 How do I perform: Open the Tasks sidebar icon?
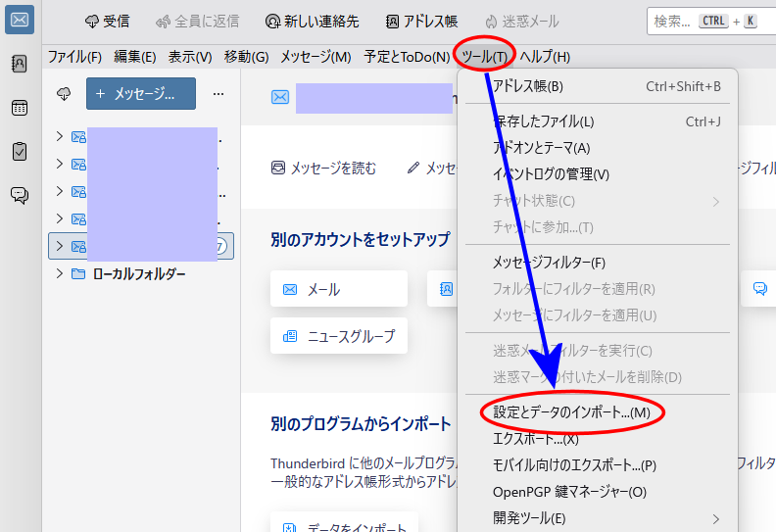click(x=20, y=151)
